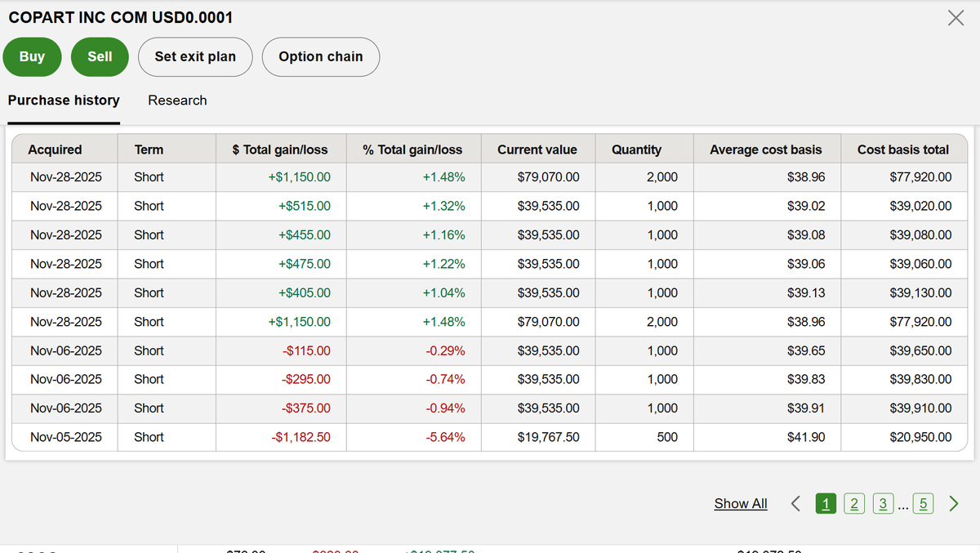Click the green Sell button
This screenshot has width=980, height=553.
click(x=100, y=57)
